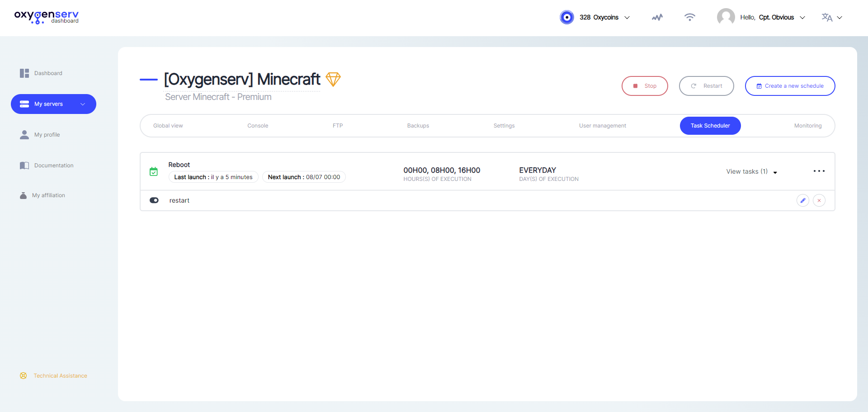This screenshot has width=868, height=412.
Task: Click Create a new schedule button
Action: click(790, 86)
